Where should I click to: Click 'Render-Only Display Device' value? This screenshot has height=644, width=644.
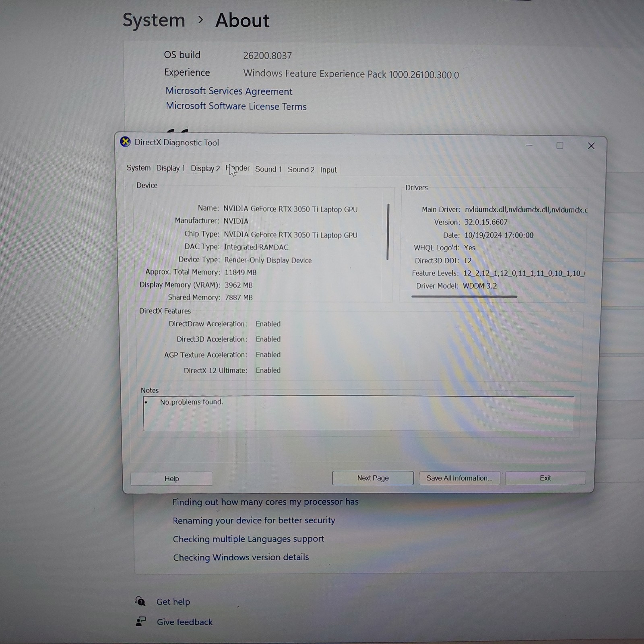(268, 260)
